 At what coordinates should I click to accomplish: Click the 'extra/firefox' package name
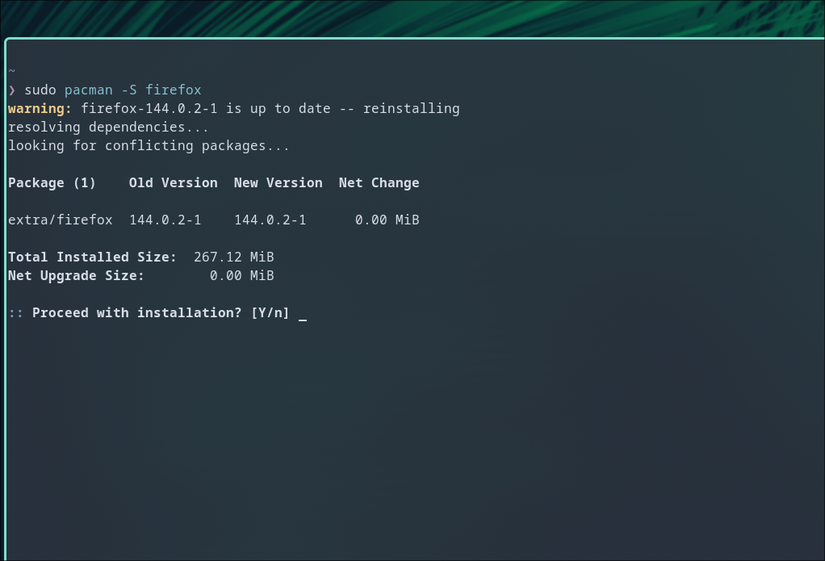click(x=60, y=220)
